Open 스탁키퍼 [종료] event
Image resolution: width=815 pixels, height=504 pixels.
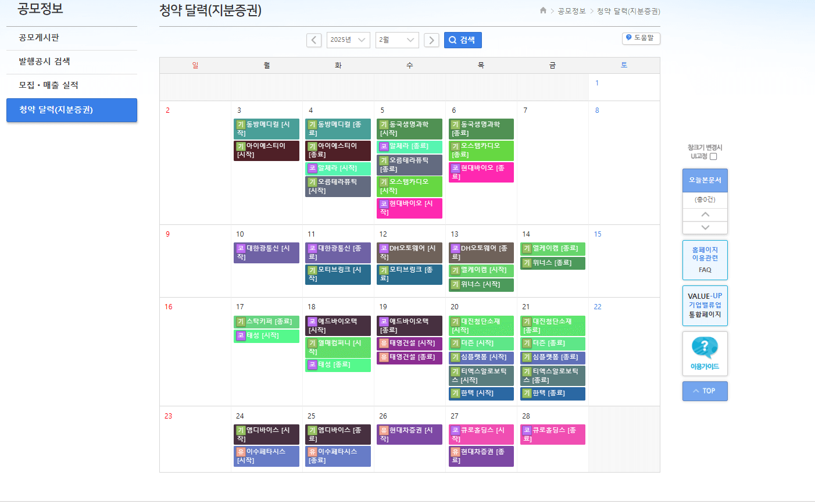[x=266, y=322]
